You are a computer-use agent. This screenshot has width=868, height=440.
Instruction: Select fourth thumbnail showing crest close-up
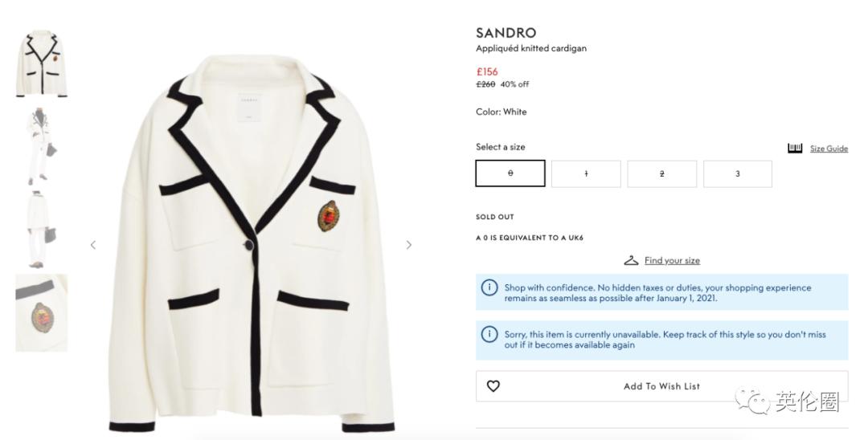[x=42, y=313]
